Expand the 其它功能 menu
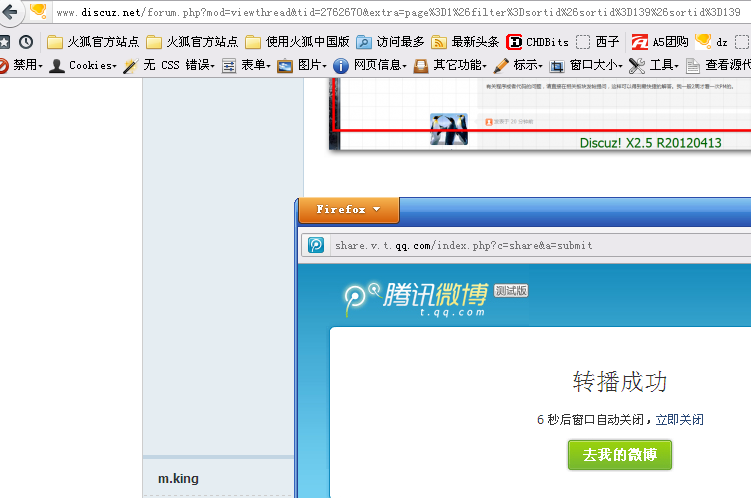The height and width of the screenshot is (498, 751). click(450, 65)
